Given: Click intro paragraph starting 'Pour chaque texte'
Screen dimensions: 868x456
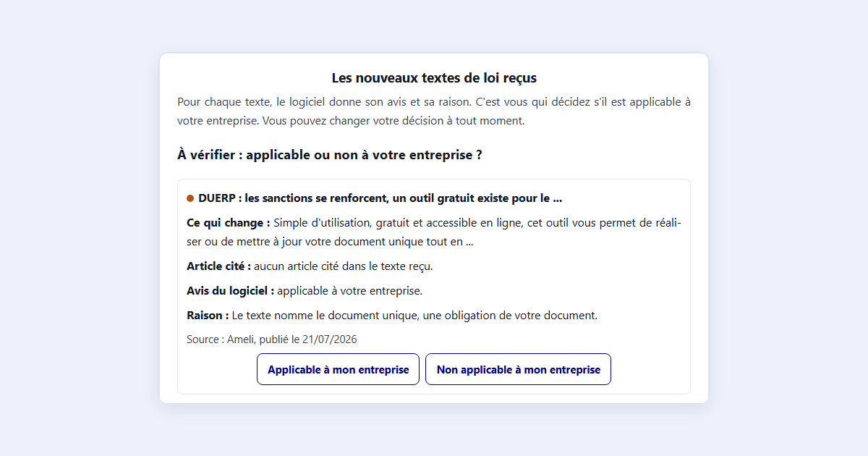Looking at the screenshot, I should pos(434,111).
